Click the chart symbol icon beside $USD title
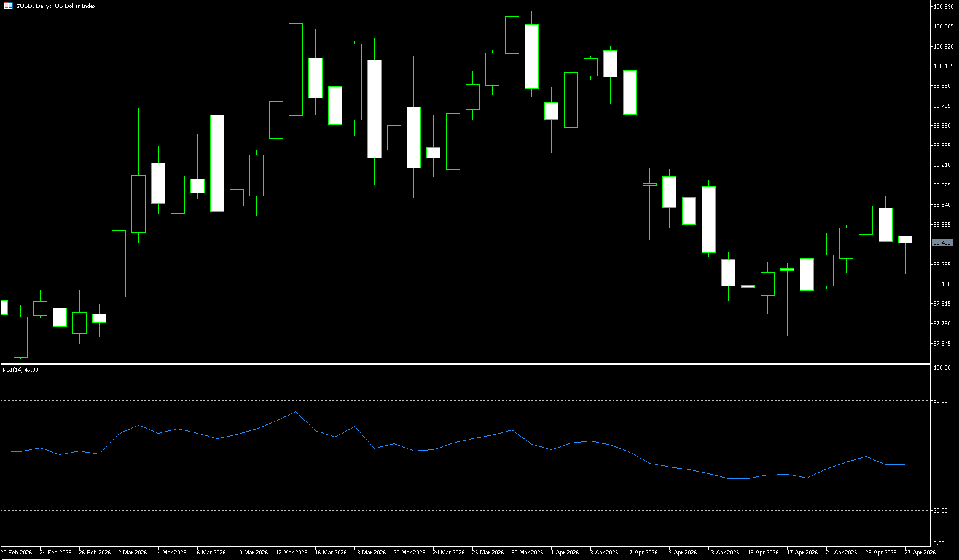The image size is (959, 560). pos(8,6)
